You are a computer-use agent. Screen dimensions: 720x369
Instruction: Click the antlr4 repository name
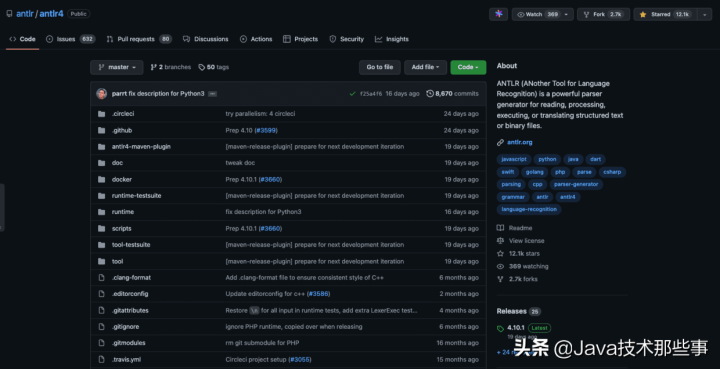pos(51,14)
